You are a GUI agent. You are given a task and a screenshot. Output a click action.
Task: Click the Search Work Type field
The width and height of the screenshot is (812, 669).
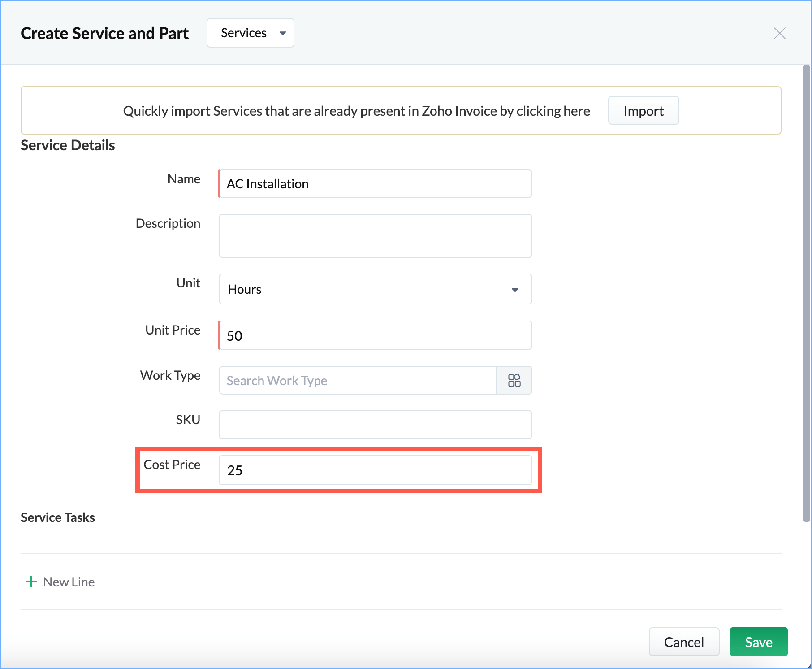357,381
